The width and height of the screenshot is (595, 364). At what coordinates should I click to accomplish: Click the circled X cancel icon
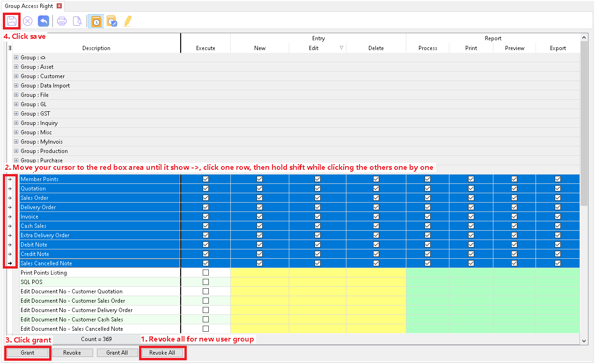(x=28, y=21)
